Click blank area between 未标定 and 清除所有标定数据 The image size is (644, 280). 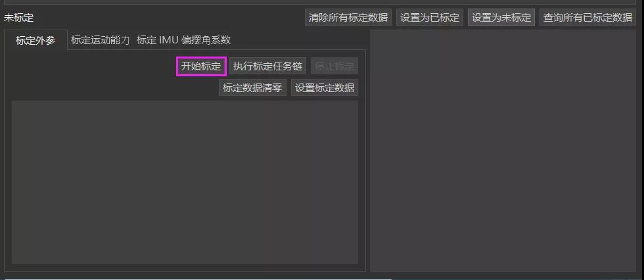point(170,18)
